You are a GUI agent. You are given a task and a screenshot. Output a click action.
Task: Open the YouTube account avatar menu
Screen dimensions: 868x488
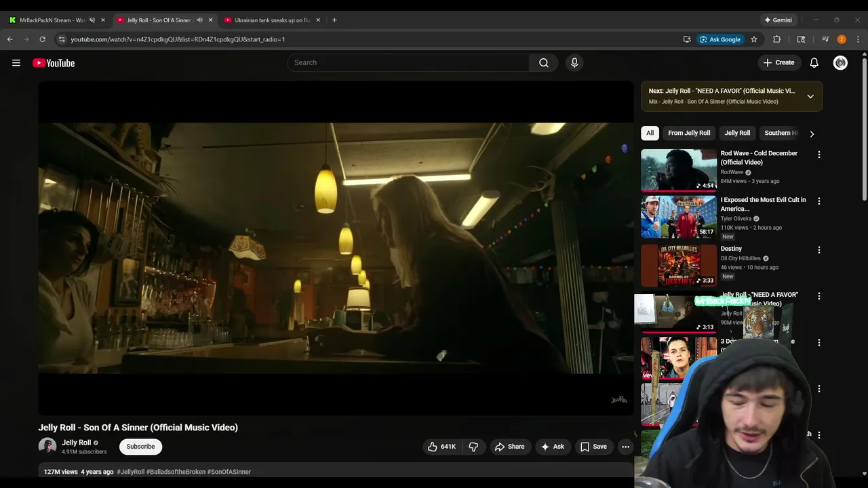840,62
